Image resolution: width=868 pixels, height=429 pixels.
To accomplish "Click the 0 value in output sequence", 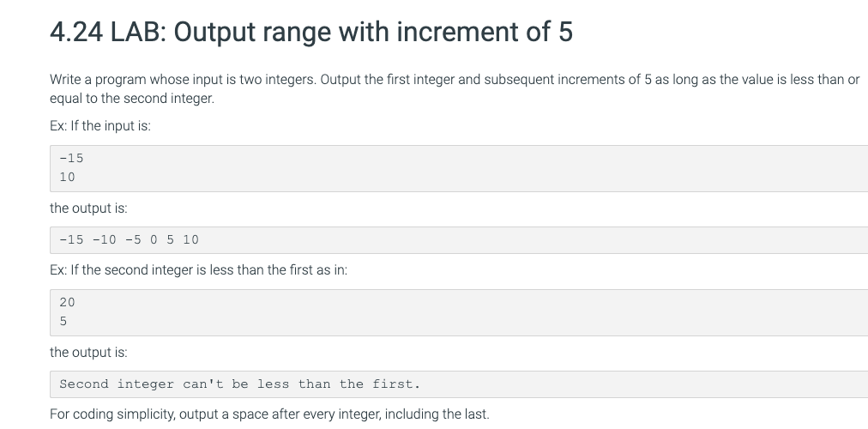I will (154, 239).
